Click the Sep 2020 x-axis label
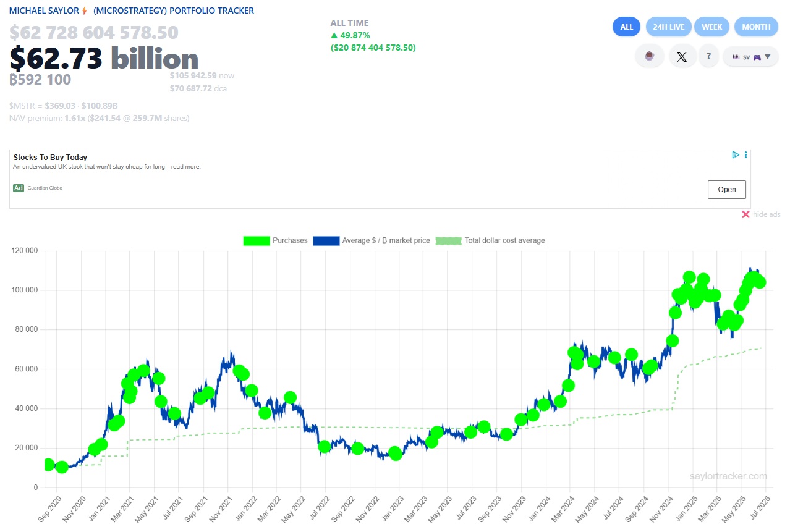The width and height of the screenshot is (790, 532). 49,511
